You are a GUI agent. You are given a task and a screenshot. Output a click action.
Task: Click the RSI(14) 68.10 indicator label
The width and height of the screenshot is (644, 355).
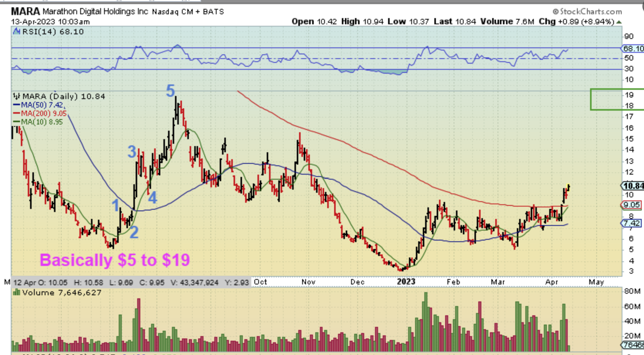[53, 32]
